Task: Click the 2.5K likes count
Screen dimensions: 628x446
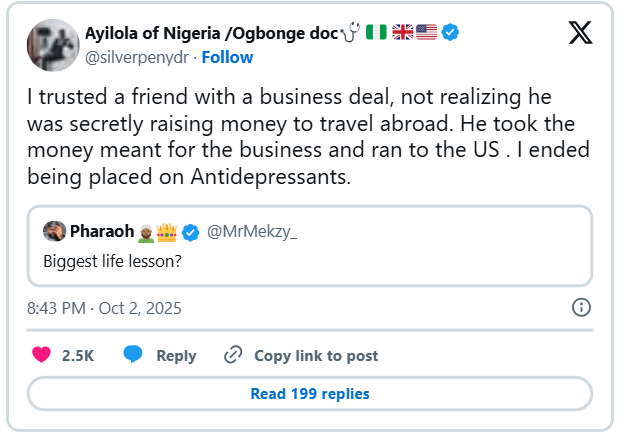Action: [x=78, y=355]
